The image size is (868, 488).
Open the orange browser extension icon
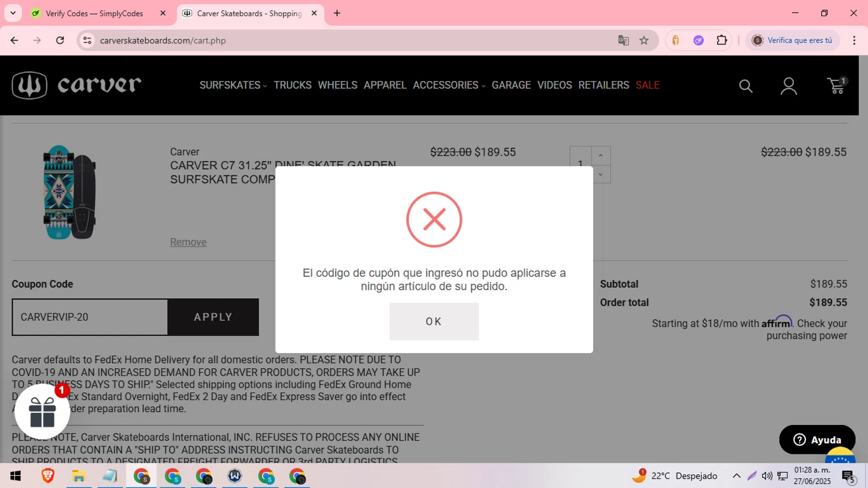(675, 41)
